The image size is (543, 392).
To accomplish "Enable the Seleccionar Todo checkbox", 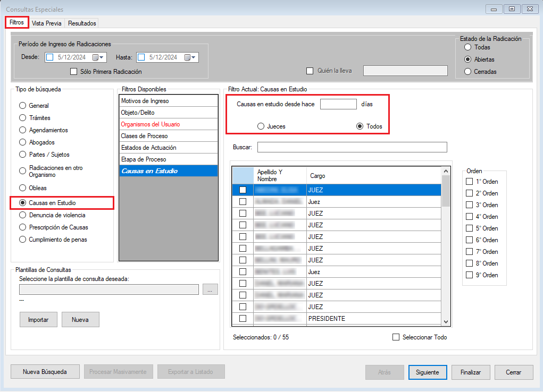I will [x=396, y=337].
